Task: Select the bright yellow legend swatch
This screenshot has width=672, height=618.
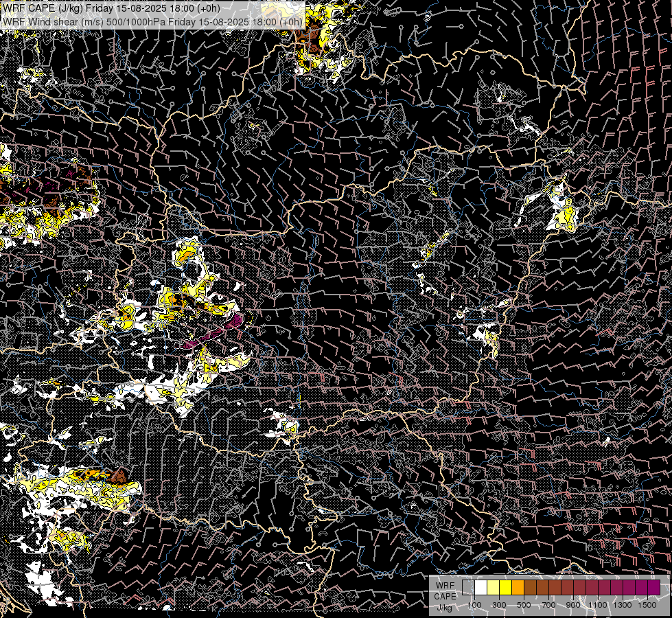Action: [x=505, y=587]
